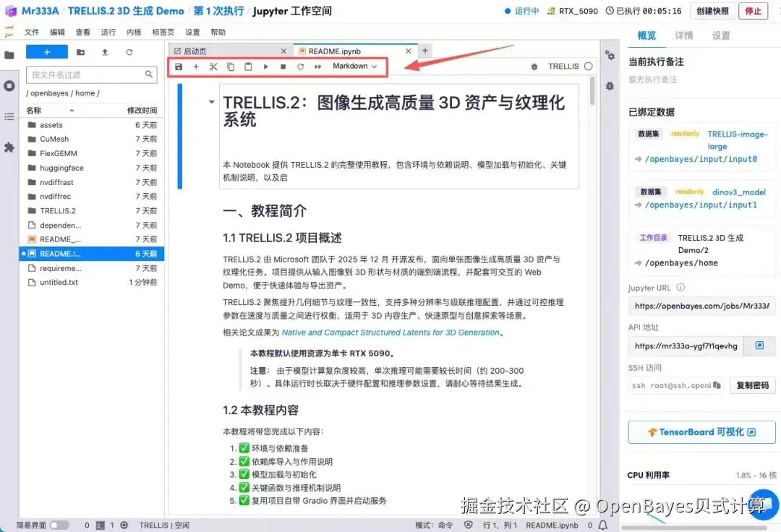Image resolution: width=781 pixels, height=532 pixels.
Task: Open the TRELLIS-image-large dataset link
Action: tap(737, 140)
